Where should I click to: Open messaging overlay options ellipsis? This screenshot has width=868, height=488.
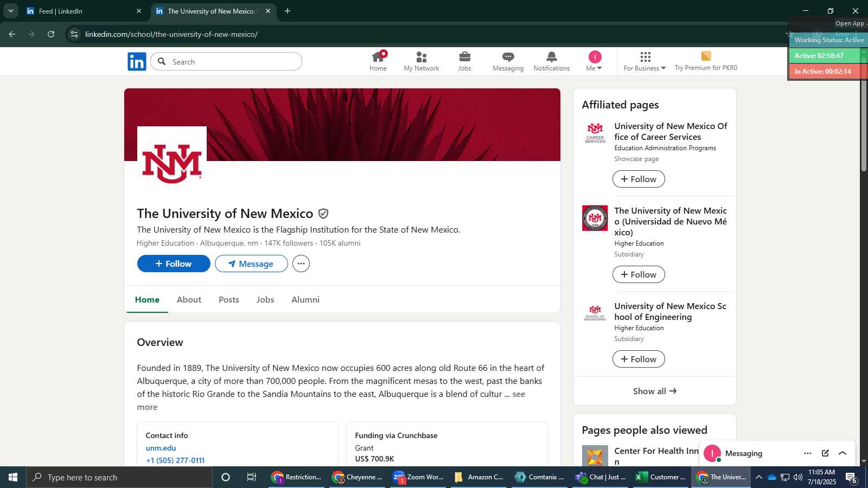pyautogui.click(x=808, y=453)
